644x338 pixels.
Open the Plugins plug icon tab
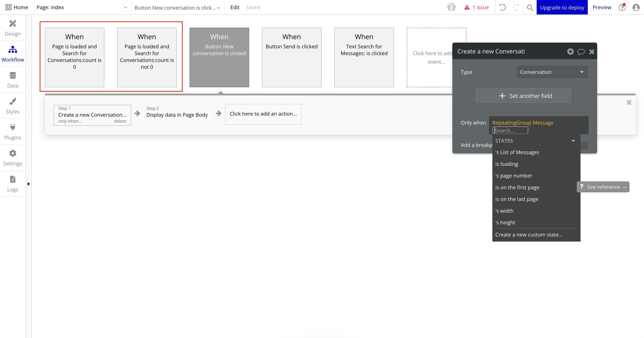point(13,132)
